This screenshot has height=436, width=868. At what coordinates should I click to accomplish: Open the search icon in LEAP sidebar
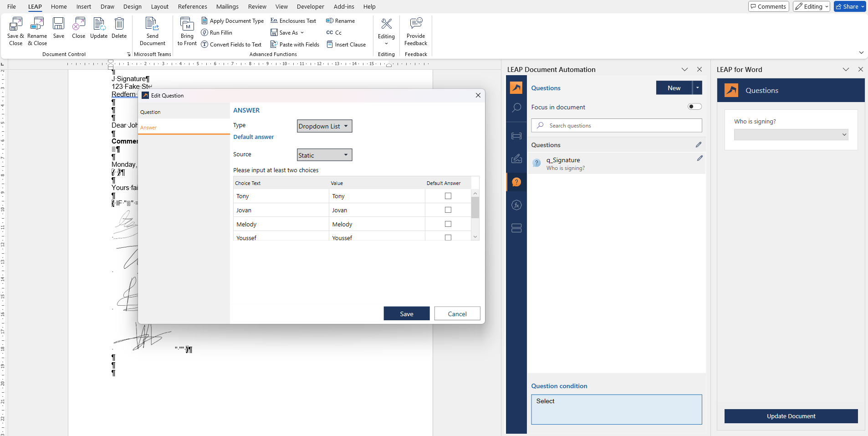point(516,108)
